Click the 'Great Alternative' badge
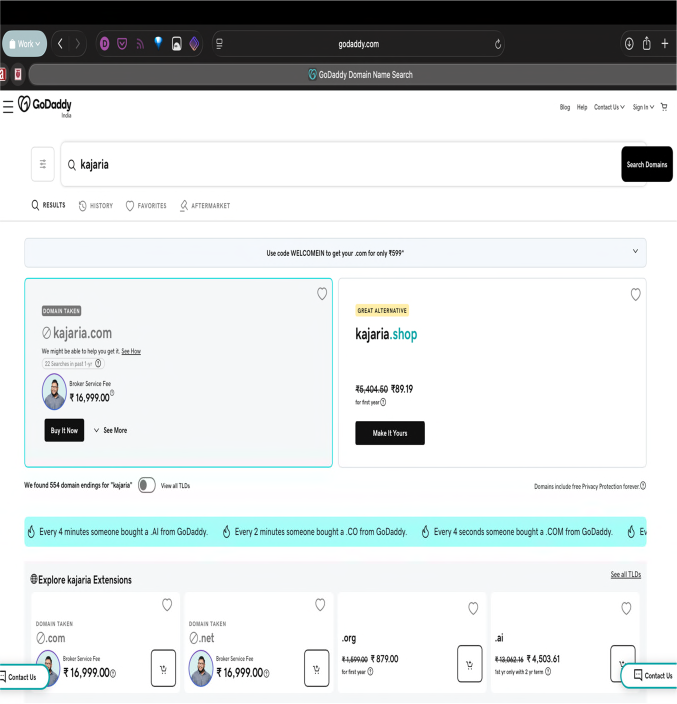 (382, 310)
